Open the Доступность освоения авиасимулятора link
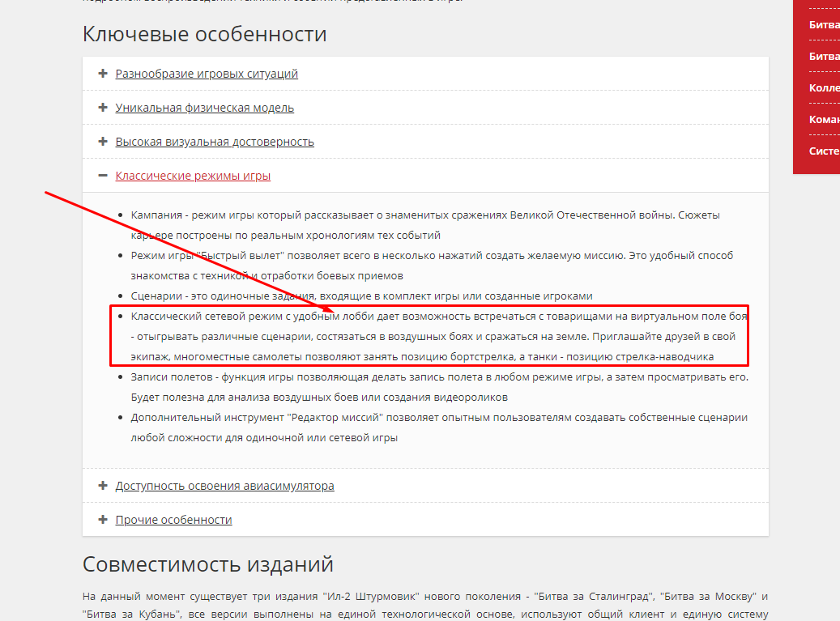840x621 pixels. 225,486
